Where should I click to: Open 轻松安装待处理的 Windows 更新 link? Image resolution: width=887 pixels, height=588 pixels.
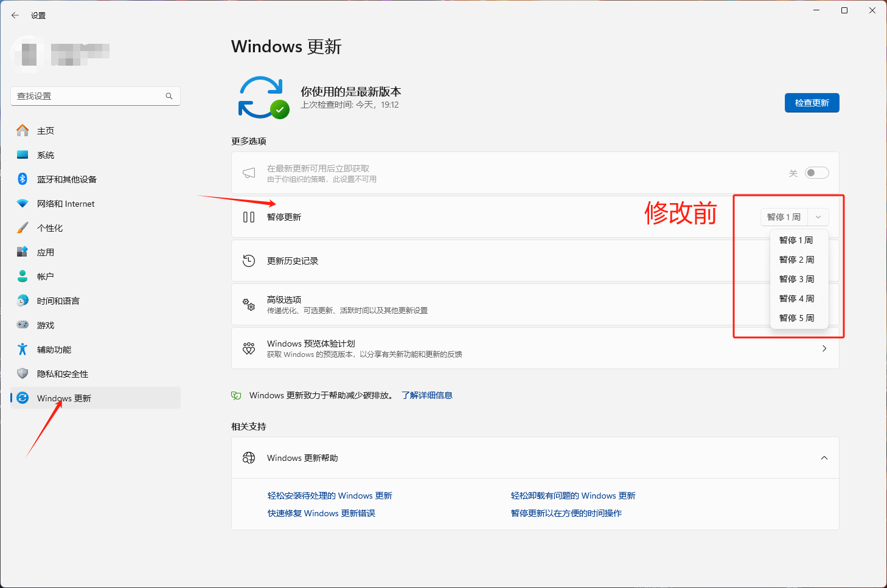(x=330, y=496)
